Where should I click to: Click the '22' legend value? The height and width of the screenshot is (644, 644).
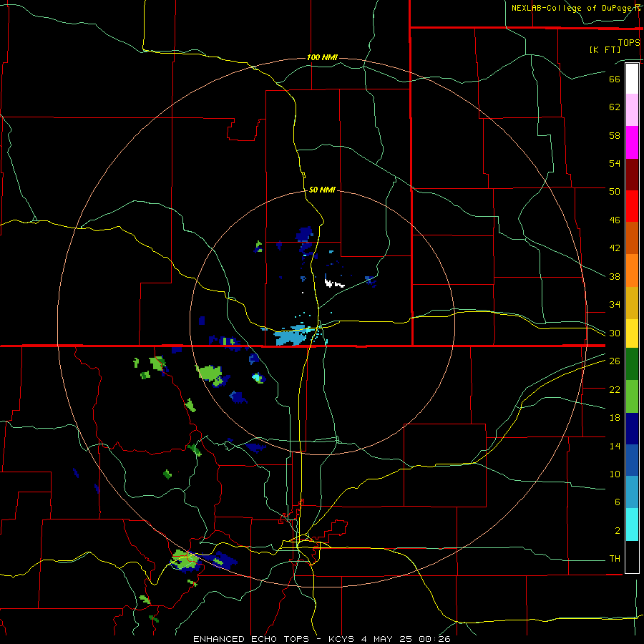615,389
